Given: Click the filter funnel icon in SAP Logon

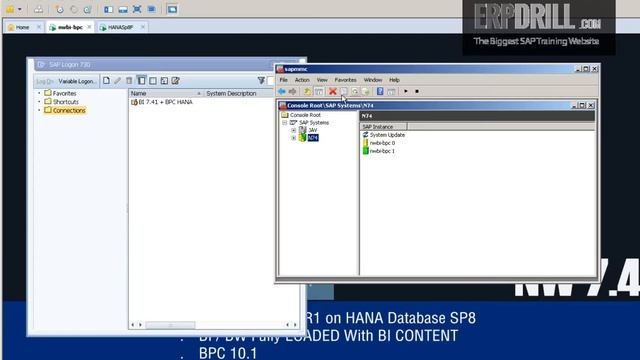Looking at the screenshot, I should coord(261,81).
